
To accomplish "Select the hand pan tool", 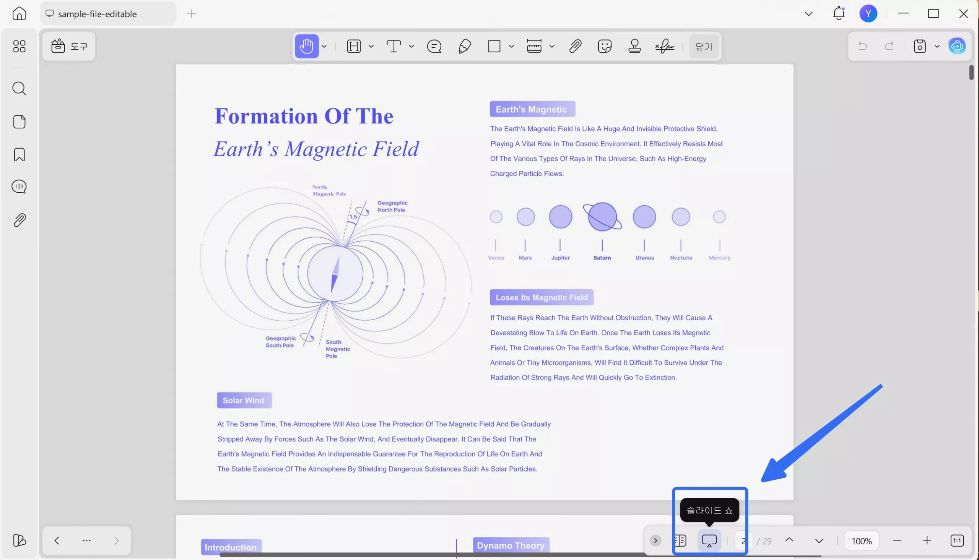I will (307, 46).
